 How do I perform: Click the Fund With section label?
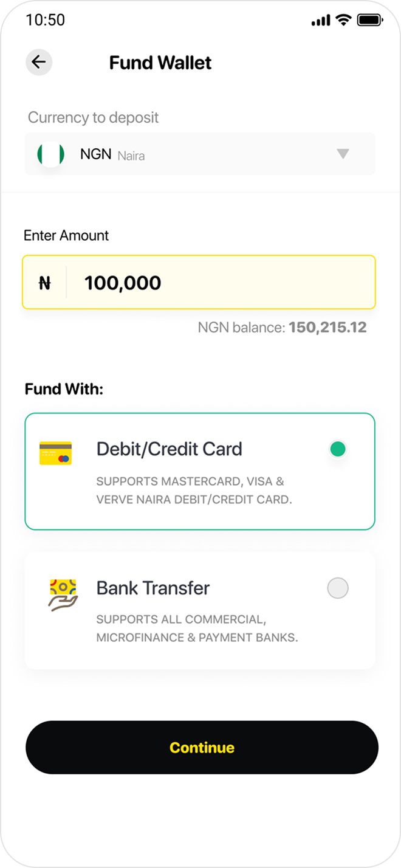(x=63, y=388)
